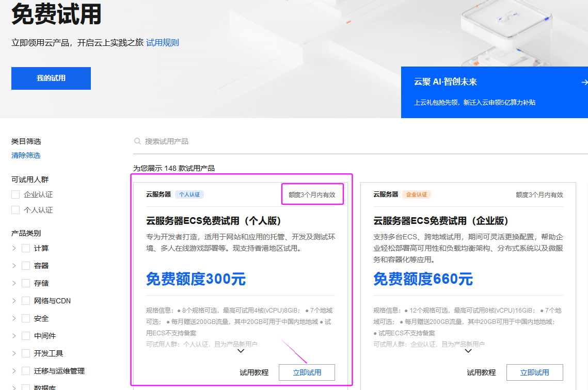The width and height of the screenshot is (588, 390).
Task: Expand spec details on the 个人版 ECS card
Action: click(x=240, y=351)
